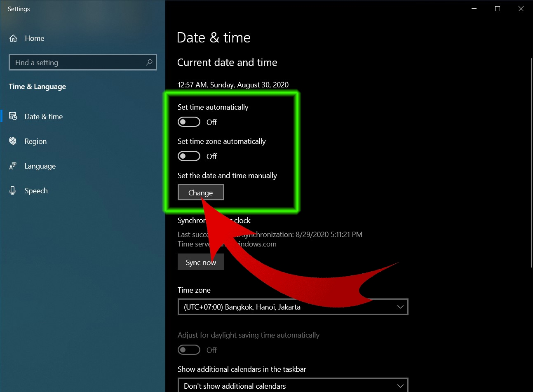The image size is (533, 392).
Task: Open the Home icon in sidebar
Action: (13, 38)
